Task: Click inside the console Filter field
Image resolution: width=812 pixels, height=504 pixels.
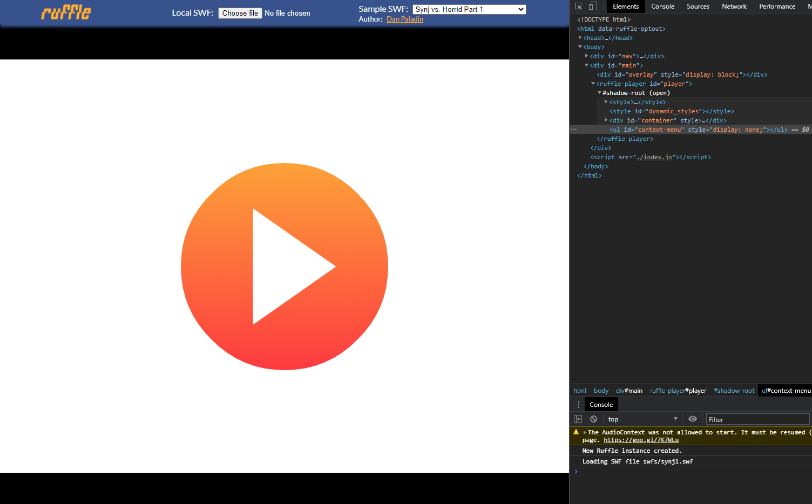Action: [756, 419]
